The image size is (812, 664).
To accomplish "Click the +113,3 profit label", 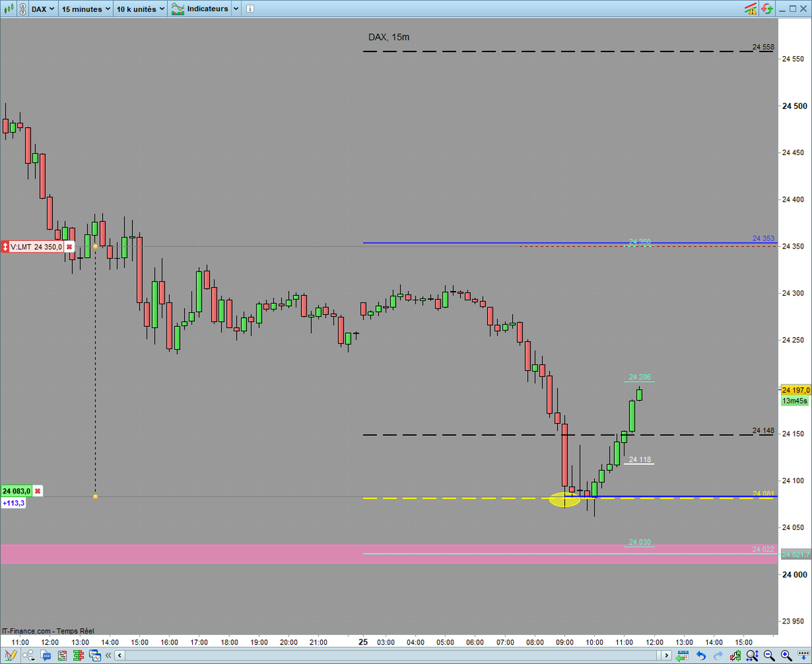I will point(13,503).
